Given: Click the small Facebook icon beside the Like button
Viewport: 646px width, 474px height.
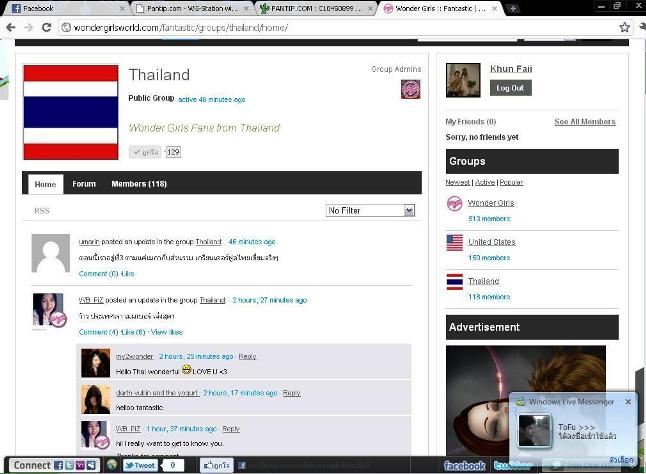Looking at the screenshot, I should pos(242,465).
